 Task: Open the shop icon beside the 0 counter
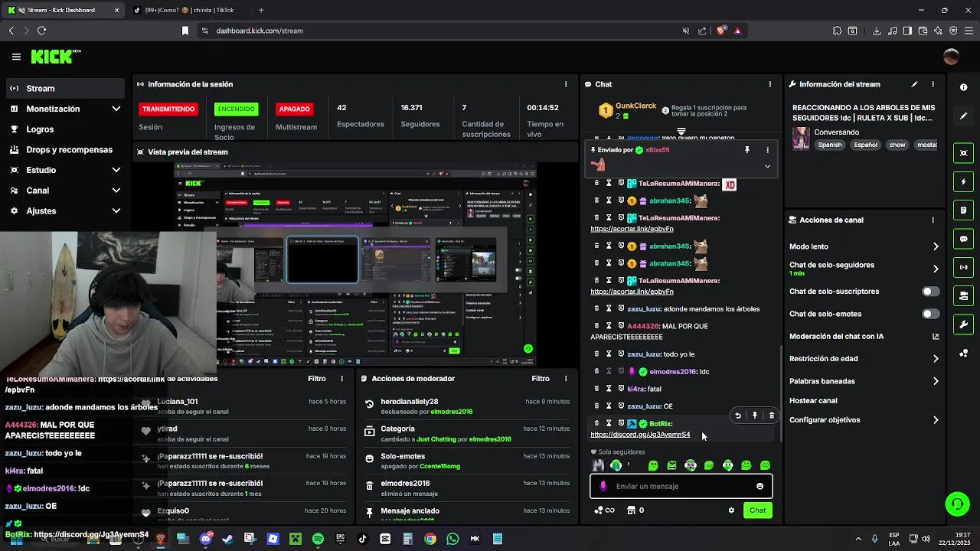click(x=631, y=510)
